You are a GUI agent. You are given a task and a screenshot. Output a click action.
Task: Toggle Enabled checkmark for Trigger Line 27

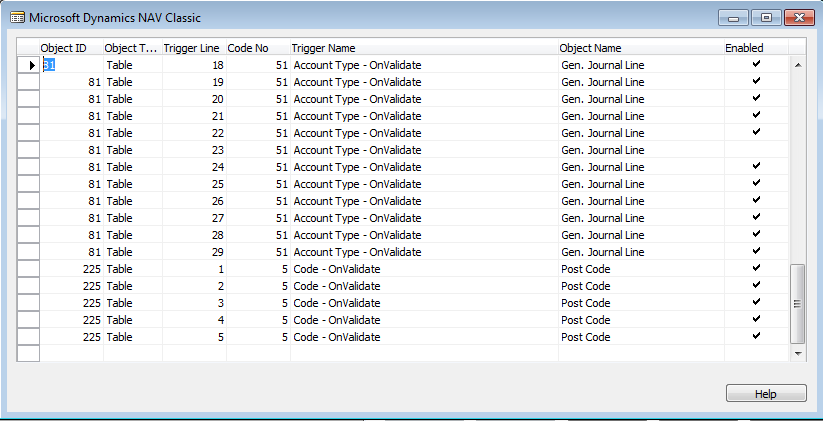coord(756,218)
